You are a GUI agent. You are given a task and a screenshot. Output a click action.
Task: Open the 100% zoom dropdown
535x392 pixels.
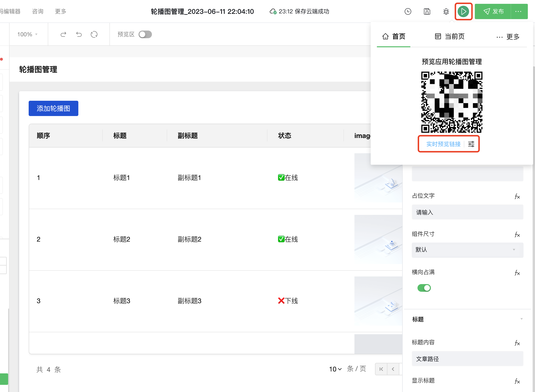point(27,34)
